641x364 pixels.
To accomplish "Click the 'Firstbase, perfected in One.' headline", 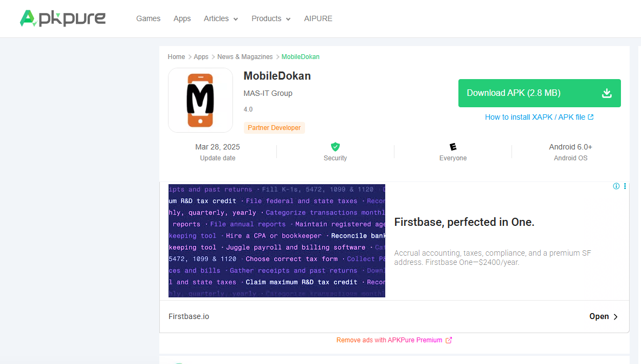I will 464,222.
